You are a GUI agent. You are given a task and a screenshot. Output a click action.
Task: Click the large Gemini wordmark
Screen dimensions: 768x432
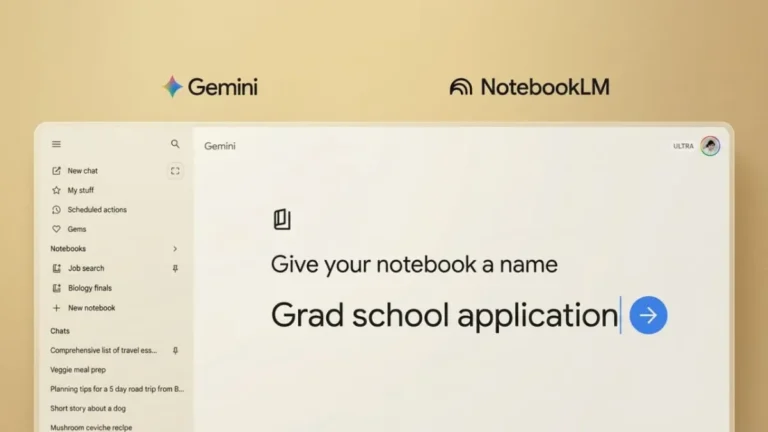tap(222, 87)
